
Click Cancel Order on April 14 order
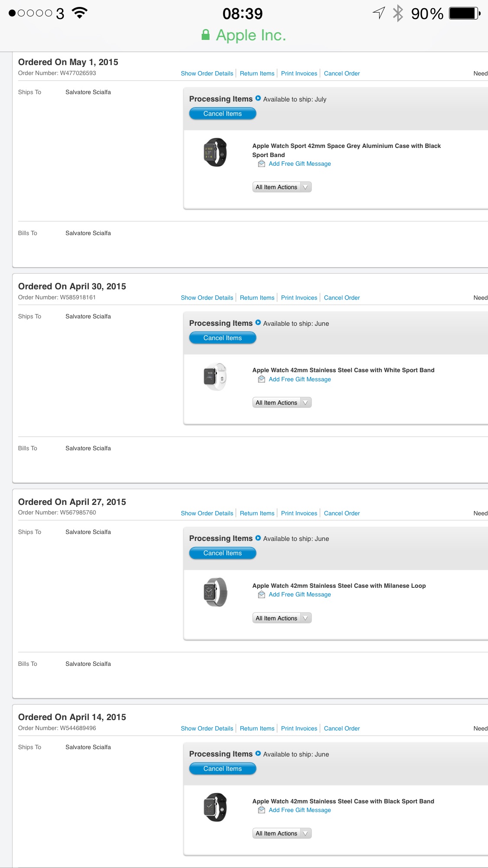tap(342, 728)
